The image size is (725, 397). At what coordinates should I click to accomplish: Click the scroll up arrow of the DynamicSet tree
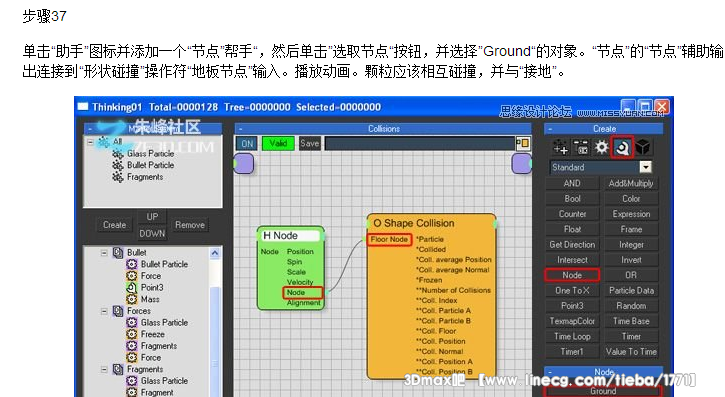pyautogui.click(x=215, y=253)
